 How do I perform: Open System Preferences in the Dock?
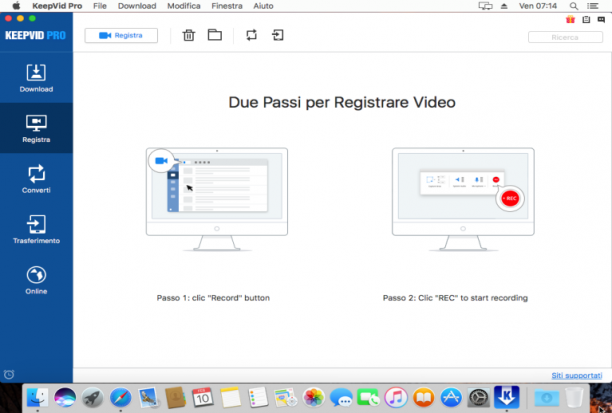pyautogui.click(x=479, y=398)
